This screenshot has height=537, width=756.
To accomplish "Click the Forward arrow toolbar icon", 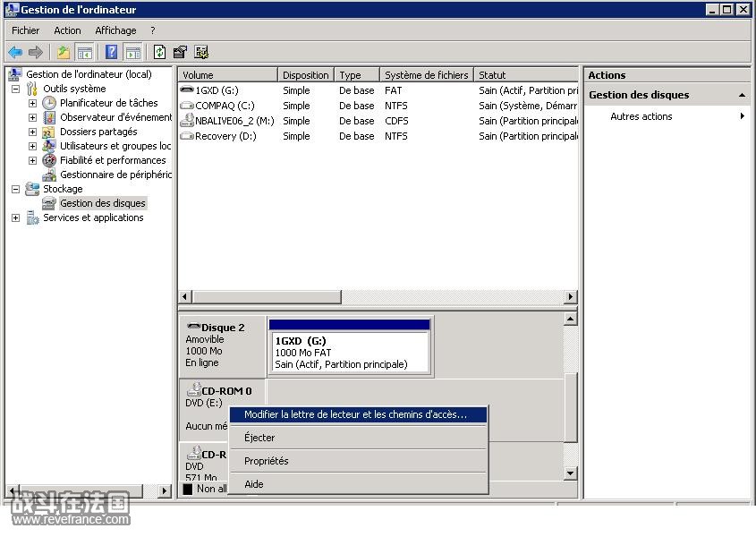I will (36, 52).
